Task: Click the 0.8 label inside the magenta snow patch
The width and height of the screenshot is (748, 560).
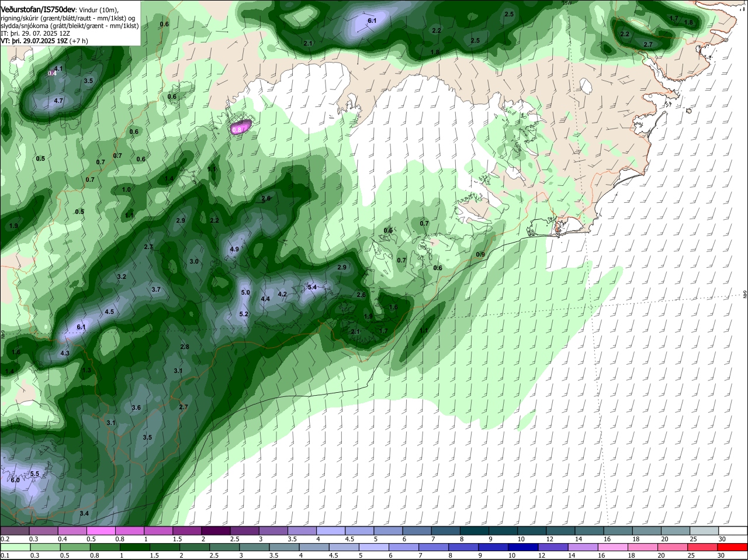Action: [x=237, y=129]
